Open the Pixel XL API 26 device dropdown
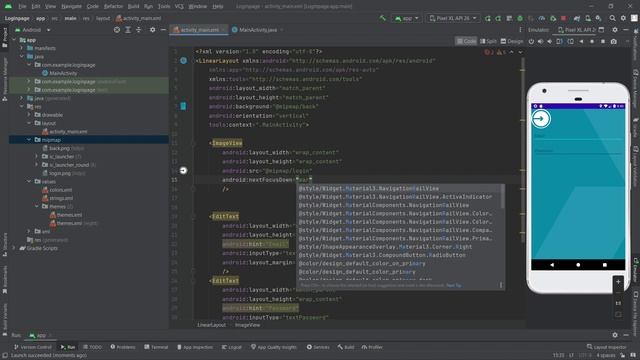 [x=453, y=18]
